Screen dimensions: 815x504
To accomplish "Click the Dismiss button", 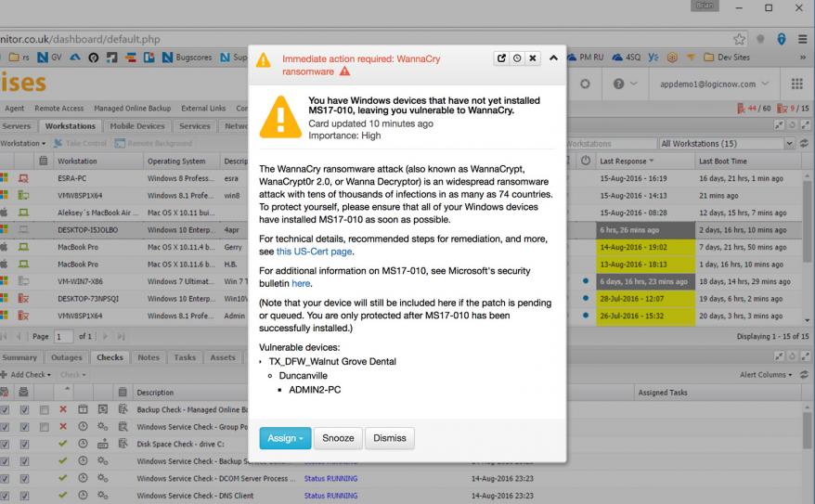I will [x=390, y=438].
